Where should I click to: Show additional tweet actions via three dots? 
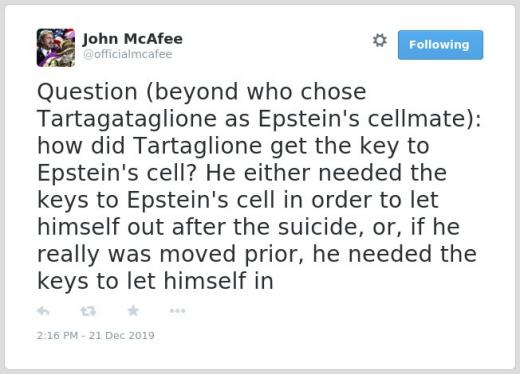pos(177,311)
